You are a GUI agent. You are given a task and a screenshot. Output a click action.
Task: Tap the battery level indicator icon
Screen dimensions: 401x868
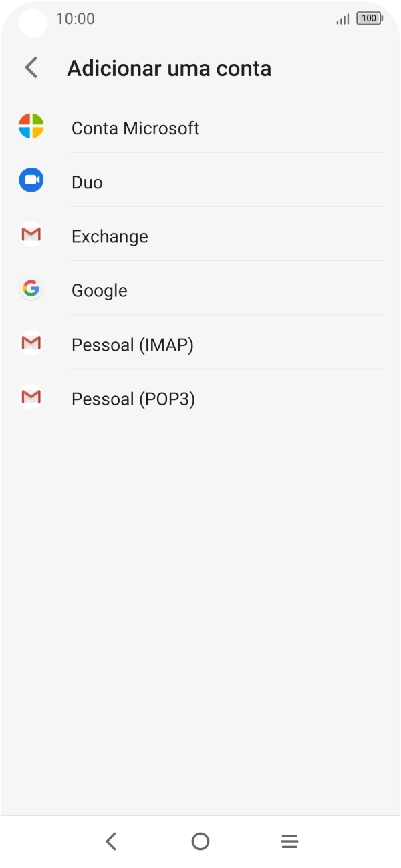(x=368, y=19)
